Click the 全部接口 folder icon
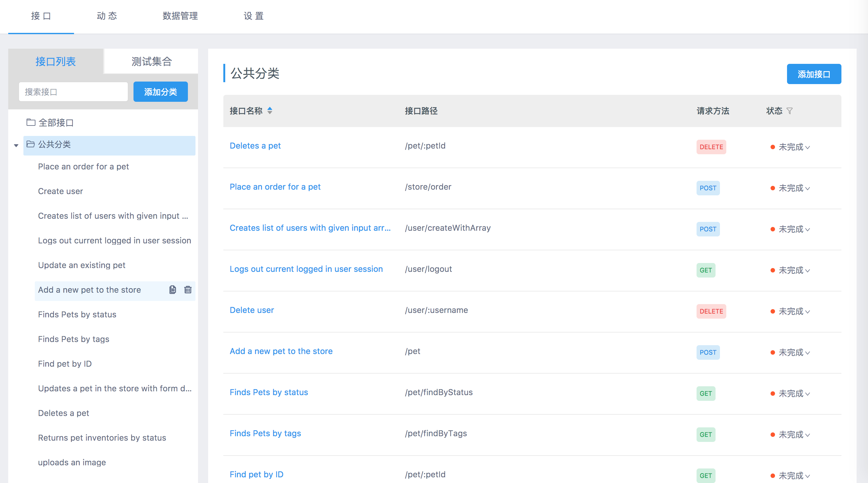The image size is (868, 483). click(x=31, y=122)
